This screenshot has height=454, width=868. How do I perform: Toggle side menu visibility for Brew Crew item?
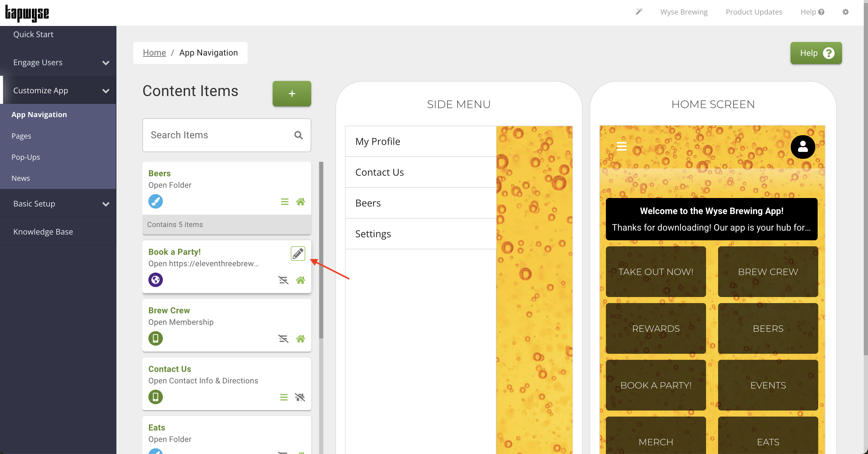[283, 338]
